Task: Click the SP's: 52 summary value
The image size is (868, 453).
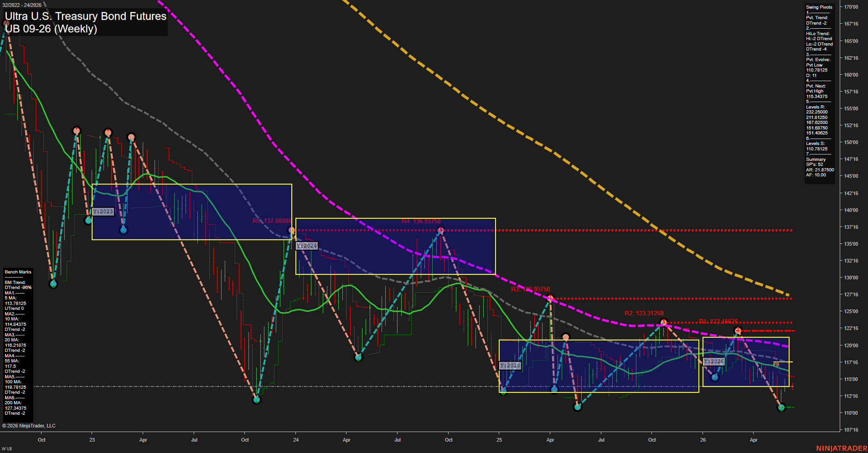Action: (814, 165)
